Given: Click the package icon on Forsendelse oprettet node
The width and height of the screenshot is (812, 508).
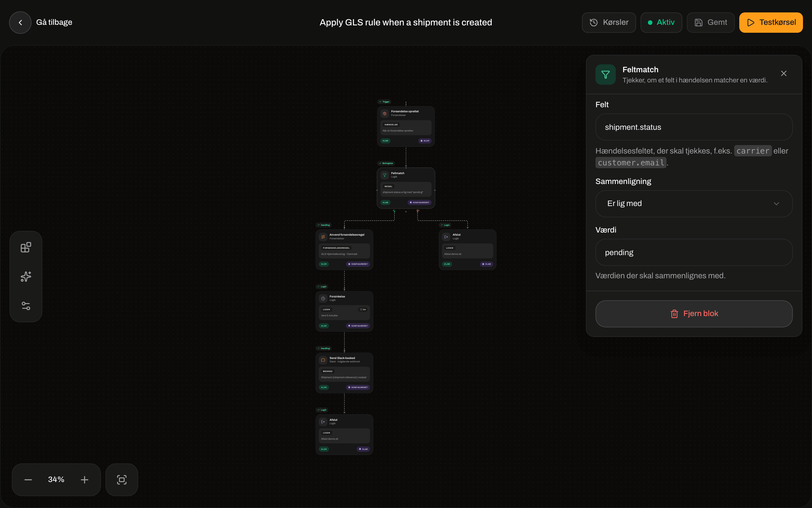Looking at the screenshot, I should point(385,113).
